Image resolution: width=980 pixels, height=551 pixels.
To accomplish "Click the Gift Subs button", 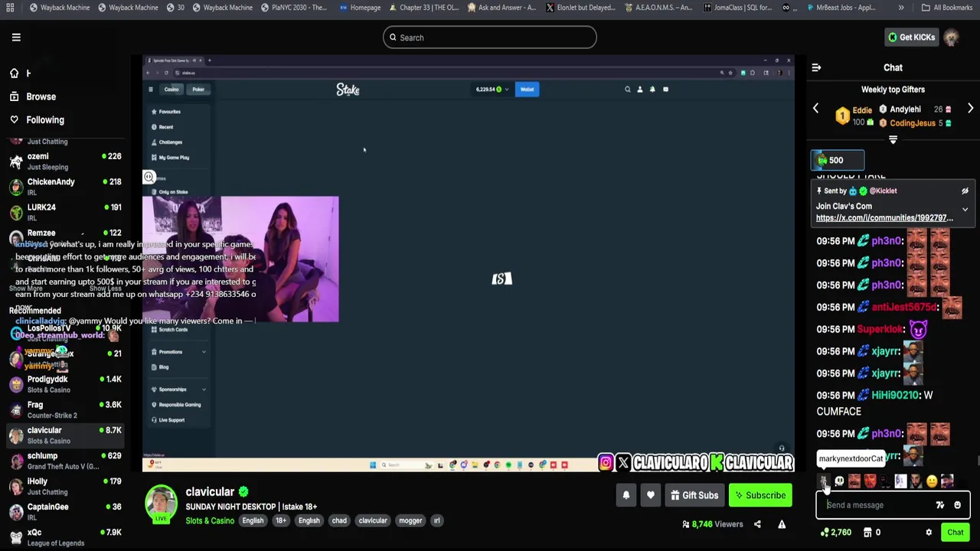I will (694, 495).
